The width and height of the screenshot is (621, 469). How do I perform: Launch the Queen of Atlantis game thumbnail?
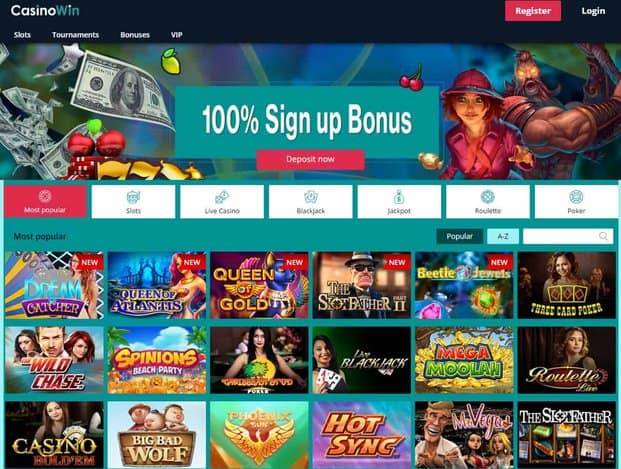point(156,285)
